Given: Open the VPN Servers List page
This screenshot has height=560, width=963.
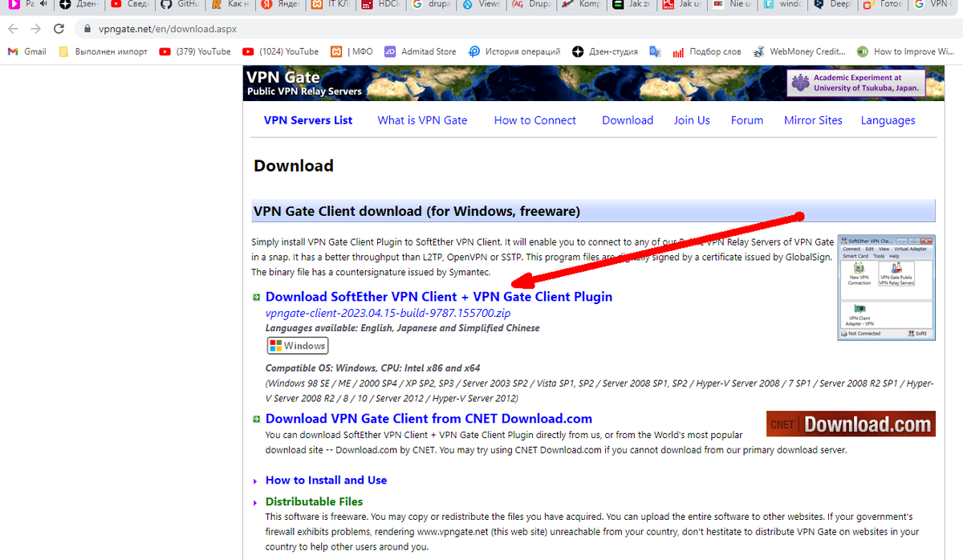Looking at the screenshot, I should [308, 120].
